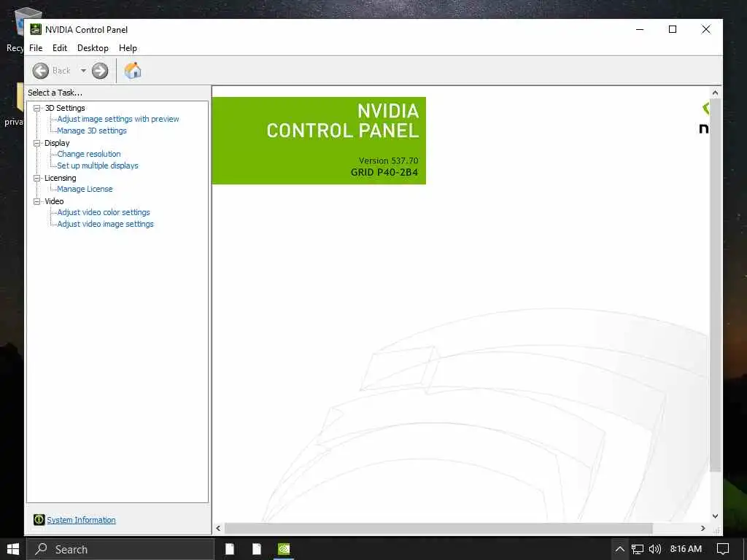The width and height of the screenshot is (747, 560).
Task: Click the horizontal scrollbar thumb
Action: point(438,528)
